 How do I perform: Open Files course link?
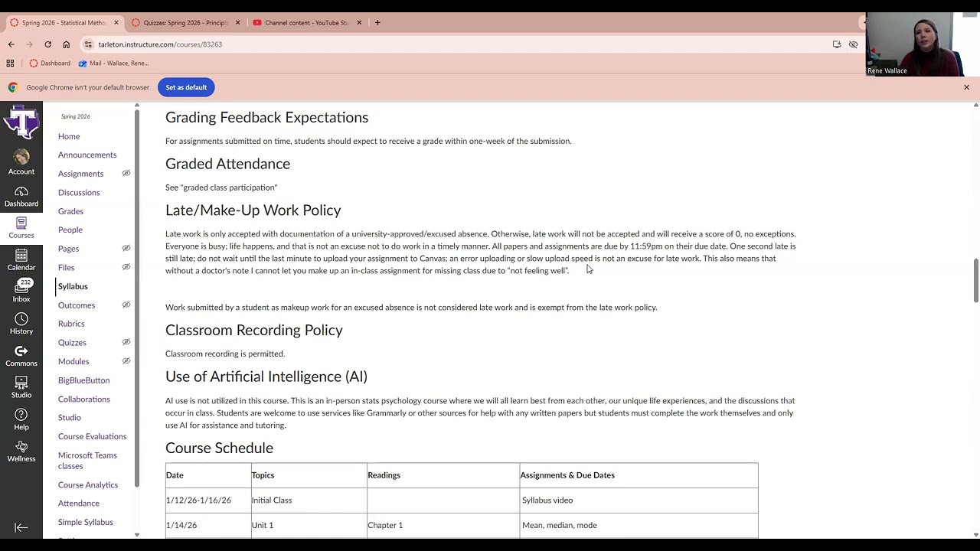point(66,267)
